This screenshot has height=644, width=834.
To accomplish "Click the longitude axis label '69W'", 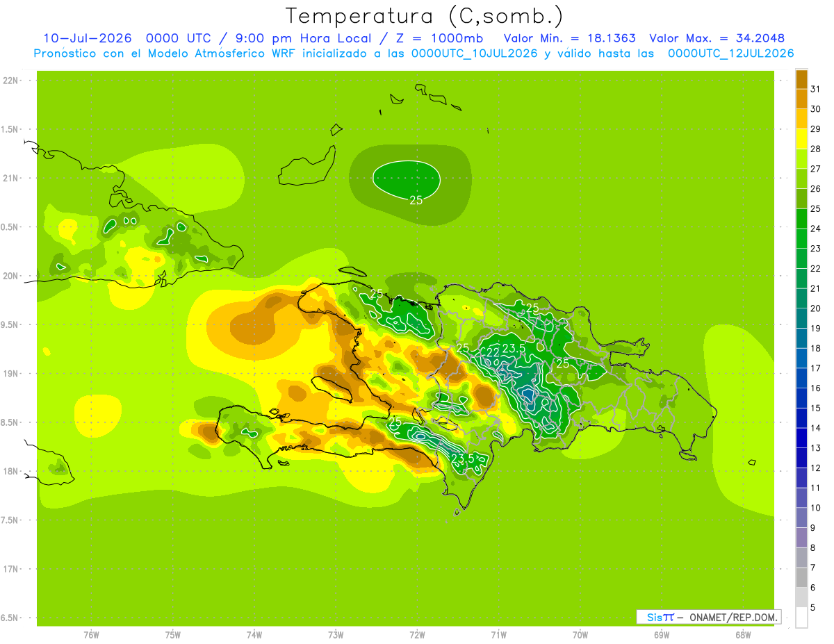I will tap(661, 635).
